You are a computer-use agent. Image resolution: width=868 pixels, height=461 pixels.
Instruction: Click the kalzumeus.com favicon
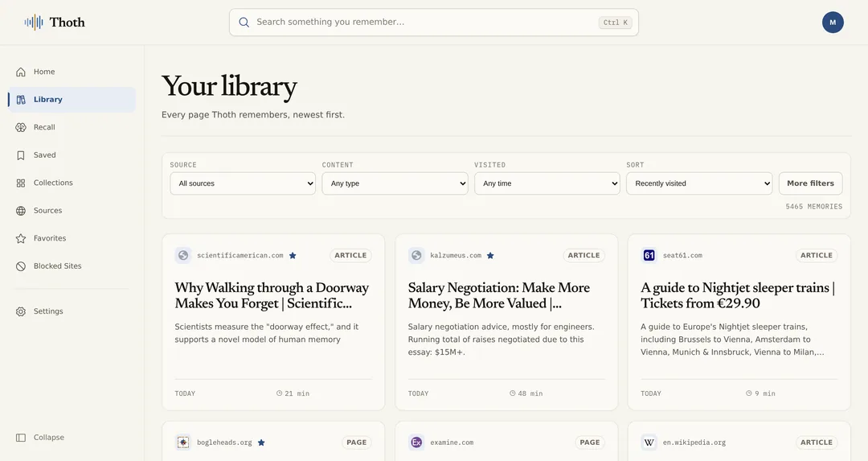tap(416, 255)
